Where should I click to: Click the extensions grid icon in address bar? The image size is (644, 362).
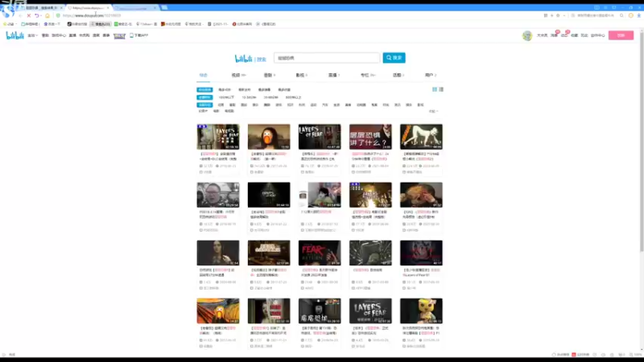click(546, 15)
